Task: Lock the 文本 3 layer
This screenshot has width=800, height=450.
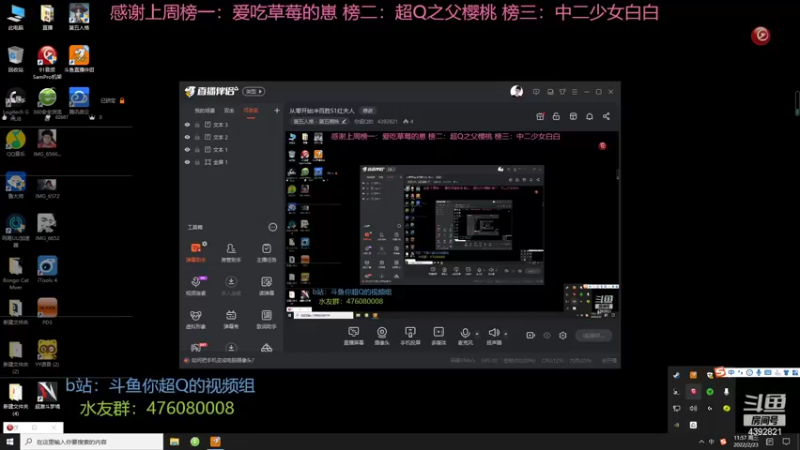Action: click(197, 124)
